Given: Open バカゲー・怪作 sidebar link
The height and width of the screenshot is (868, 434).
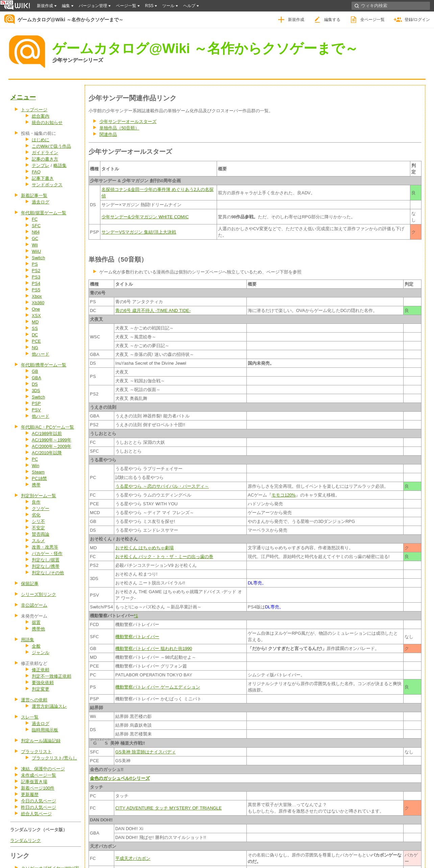Looking at the screenshot, I should (x=47, y=554).
